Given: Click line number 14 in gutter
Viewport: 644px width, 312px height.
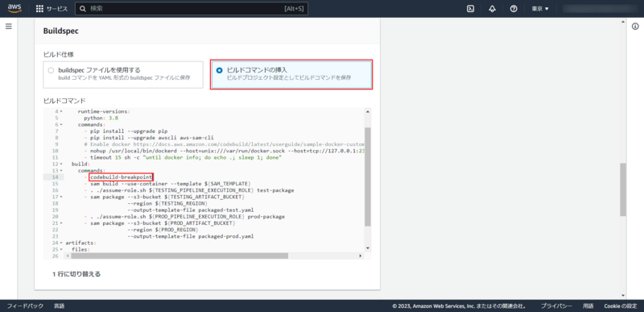Looking at the screenshot, I should [56, 177].
